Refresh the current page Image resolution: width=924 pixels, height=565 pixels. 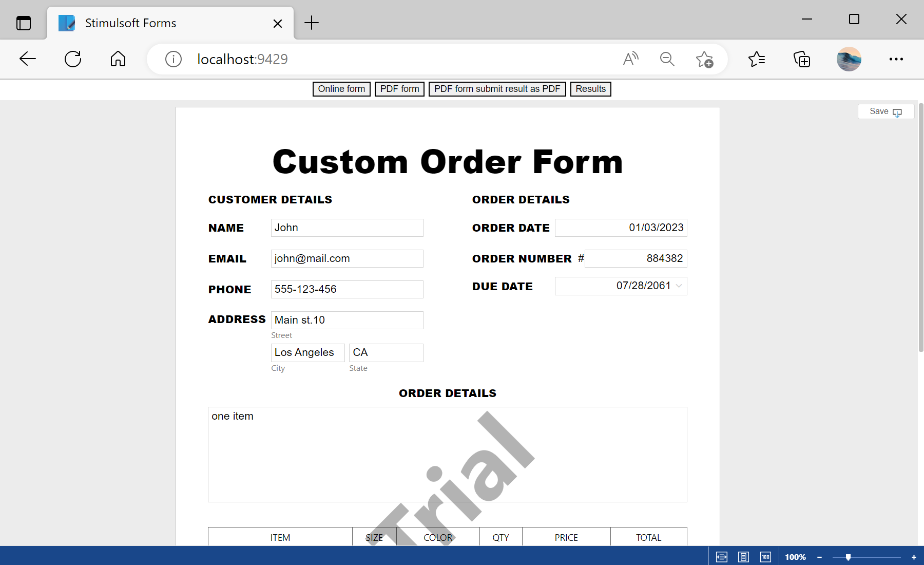tap(73, 59)
